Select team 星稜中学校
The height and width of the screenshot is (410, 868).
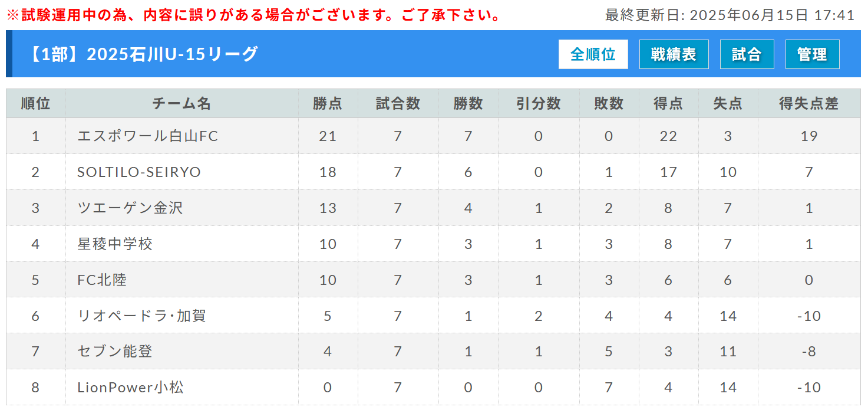pos(115,244)
